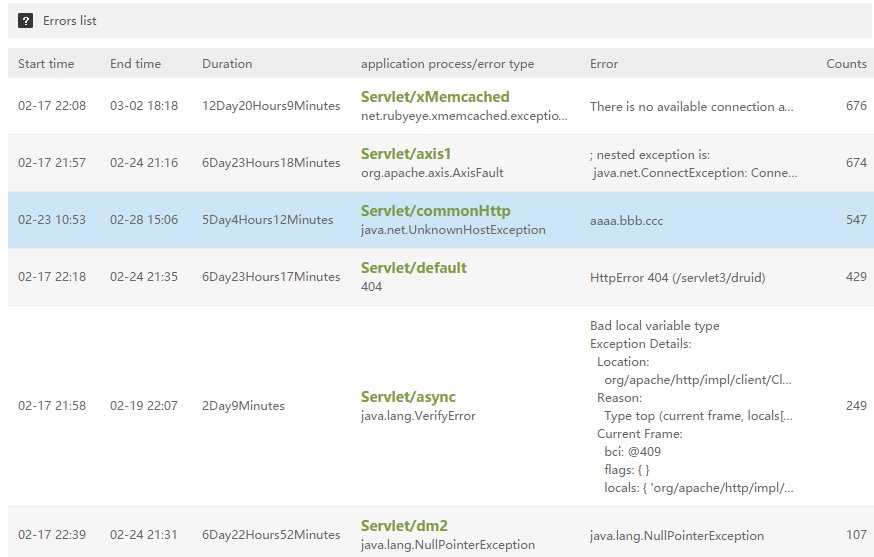Open the Servlet/commonHttp error link
This screenshot has height=557, width=874.
[x=435, y=211]
